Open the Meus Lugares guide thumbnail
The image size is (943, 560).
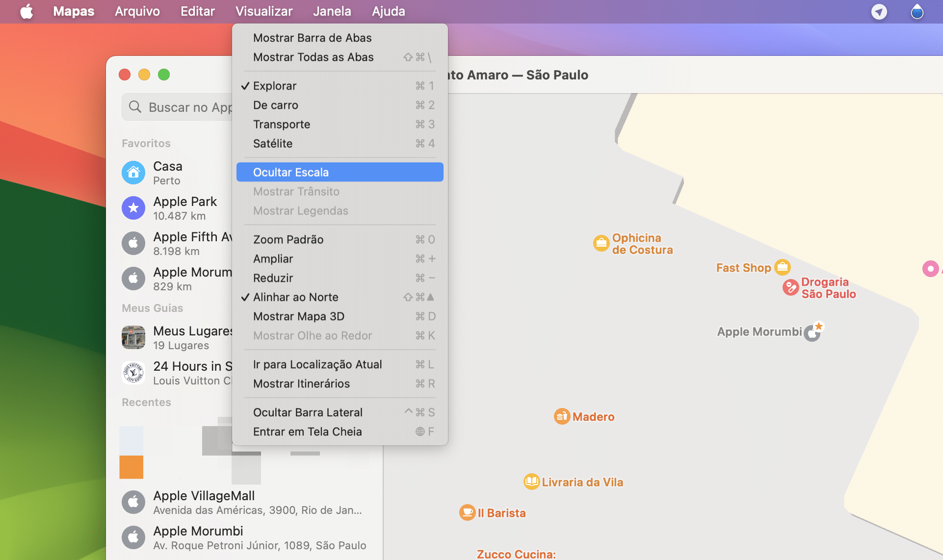click(x=133, y=337)
